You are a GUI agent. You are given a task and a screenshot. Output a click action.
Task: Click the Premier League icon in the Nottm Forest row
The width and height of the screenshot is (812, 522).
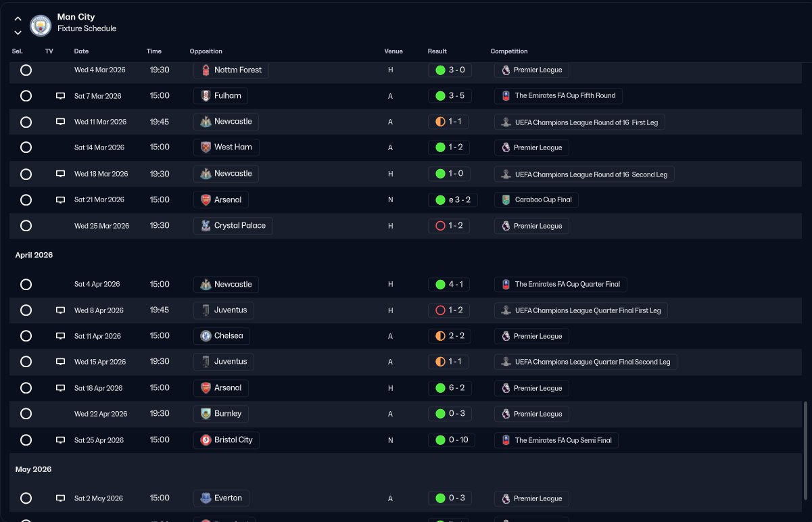click(505, 70)
